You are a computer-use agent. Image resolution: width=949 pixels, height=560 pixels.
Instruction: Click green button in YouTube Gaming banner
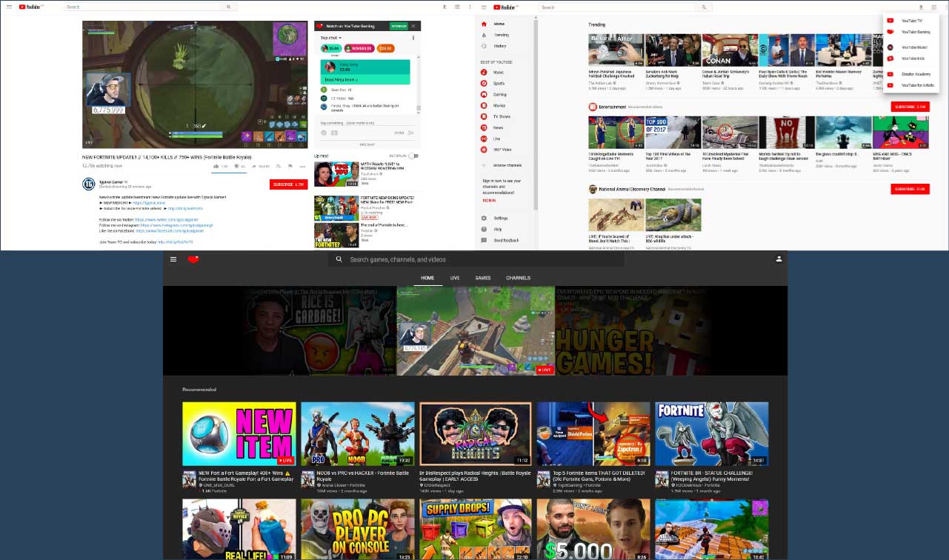[398, 26]
